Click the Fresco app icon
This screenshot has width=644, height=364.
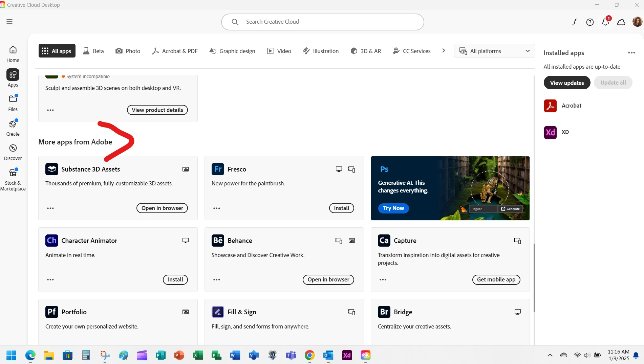coord(218,169)
